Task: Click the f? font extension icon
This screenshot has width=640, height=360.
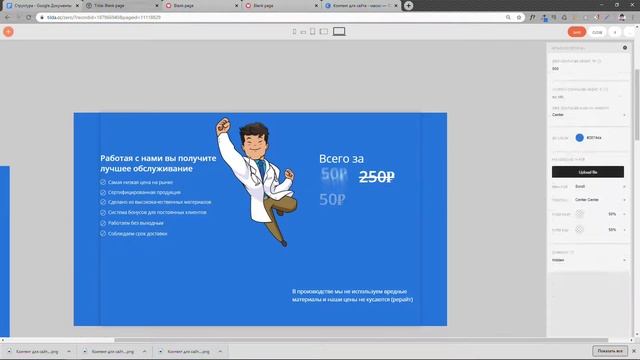Action: pos(532,18)
